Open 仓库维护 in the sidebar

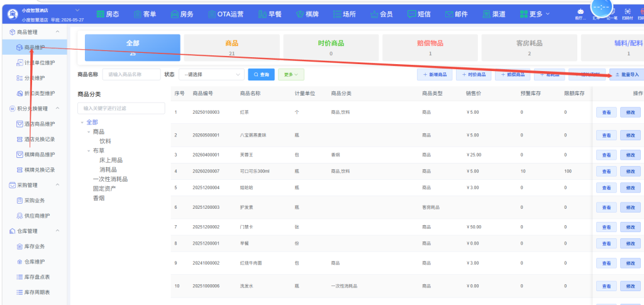coord(34,262)
